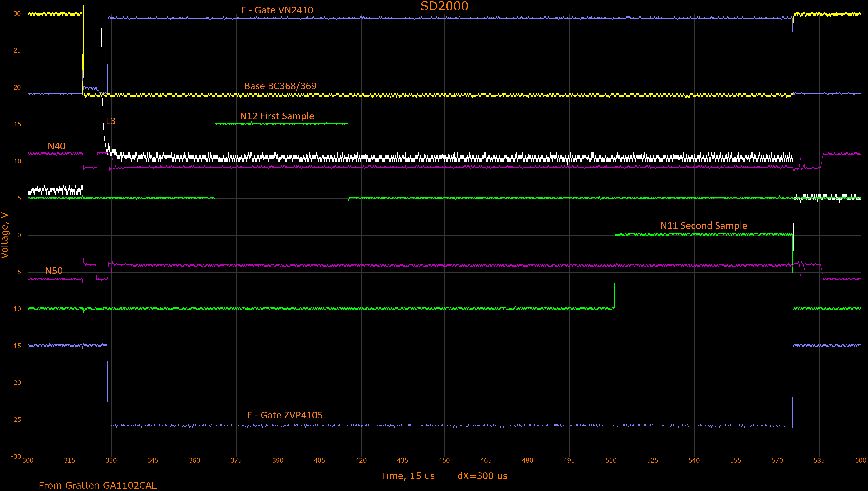Click the 'N11 Second Sample' annotation
The width and height of the screenshot is (868, 491).
tap(703, 225)
